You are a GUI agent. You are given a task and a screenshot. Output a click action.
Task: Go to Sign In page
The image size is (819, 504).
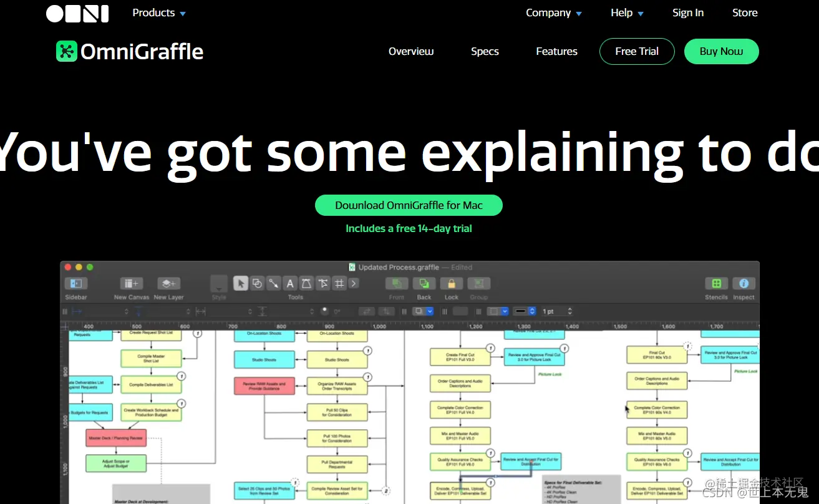[688, 12]
